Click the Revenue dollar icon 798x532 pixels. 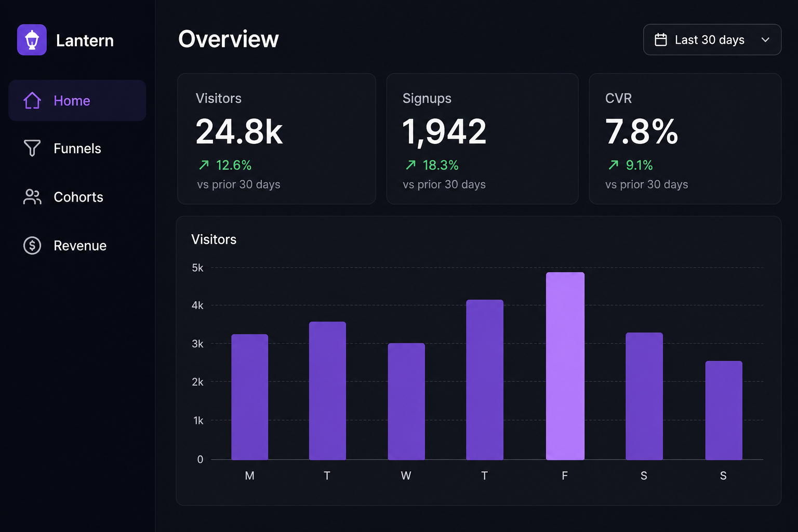pos(32,245)
